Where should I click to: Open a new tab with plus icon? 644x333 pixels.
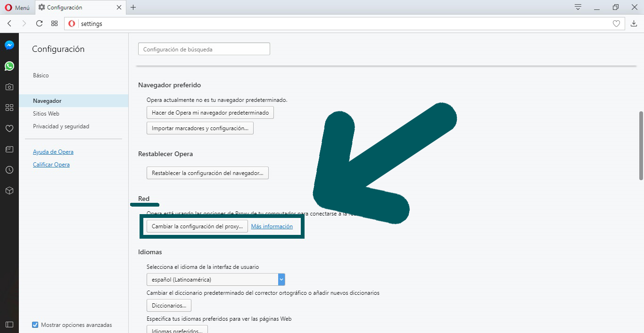point(133,8)
